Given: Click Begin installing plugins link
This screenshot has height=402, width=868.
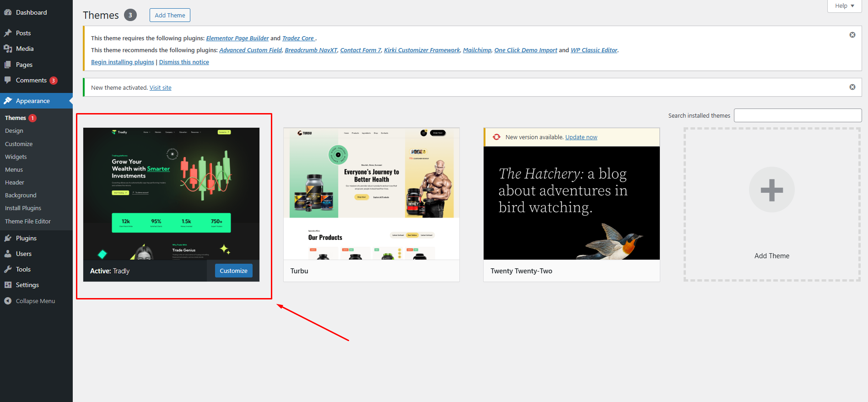Looking at the screenshot, I should [x=123, y=62].
